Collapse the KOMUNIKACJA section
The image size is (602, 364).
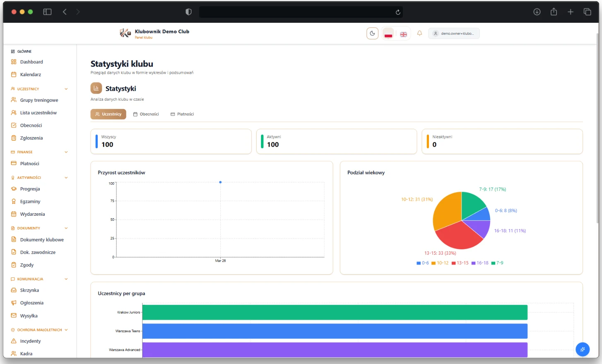point(66,279)
